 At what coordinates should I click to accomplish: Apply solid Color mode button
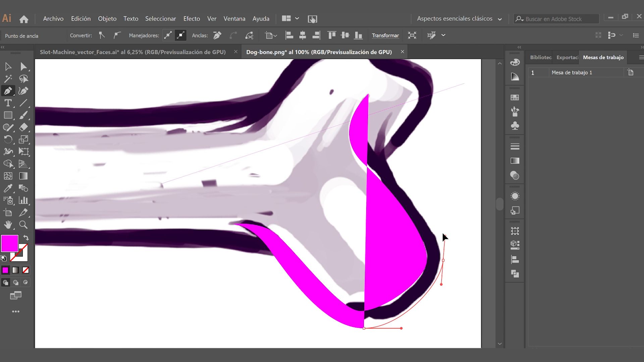tap(5, 270)
